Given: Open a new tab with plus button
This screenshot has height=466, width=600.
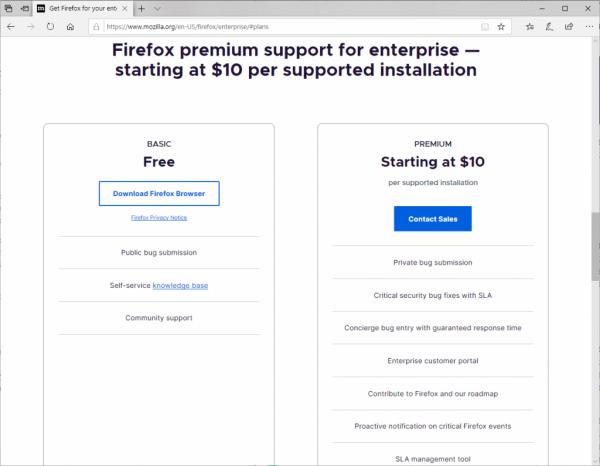Looking at the screenshot, I should point(141,8).
